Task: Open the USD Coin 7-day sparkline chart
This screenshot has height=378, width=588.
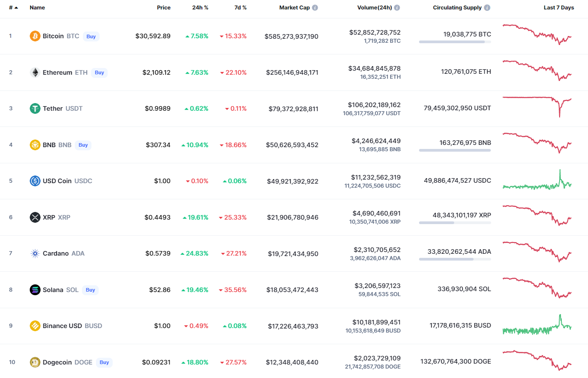Action: tap(537, 181)
